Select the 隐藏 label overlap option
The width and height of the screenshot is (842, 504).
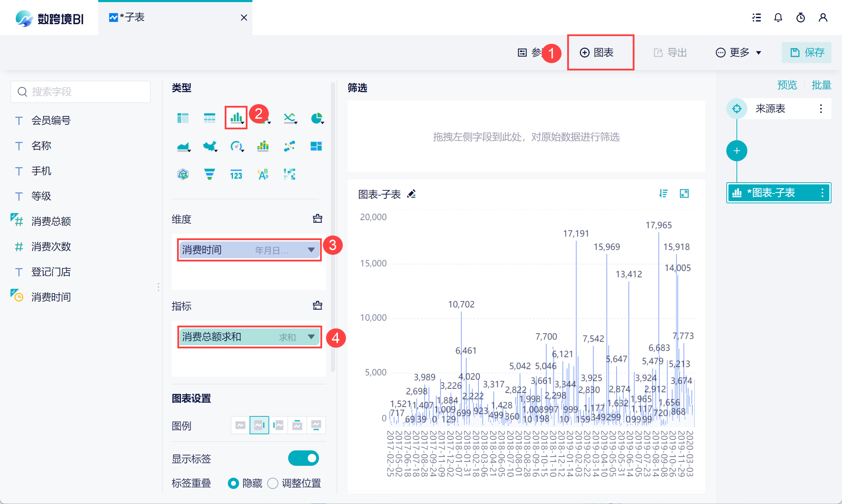[233, 483]
